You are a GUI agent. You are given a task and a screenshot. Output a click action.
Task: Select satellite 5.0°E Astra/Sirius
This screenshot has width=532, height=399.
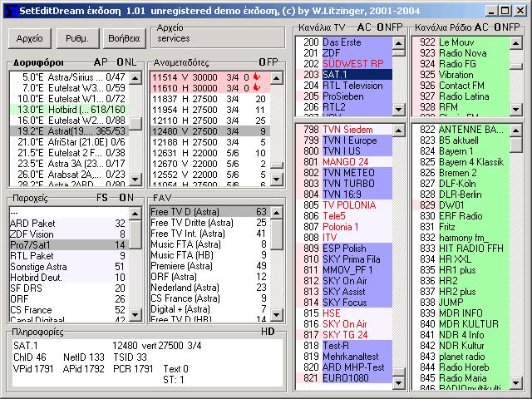(x=69, y=77)
